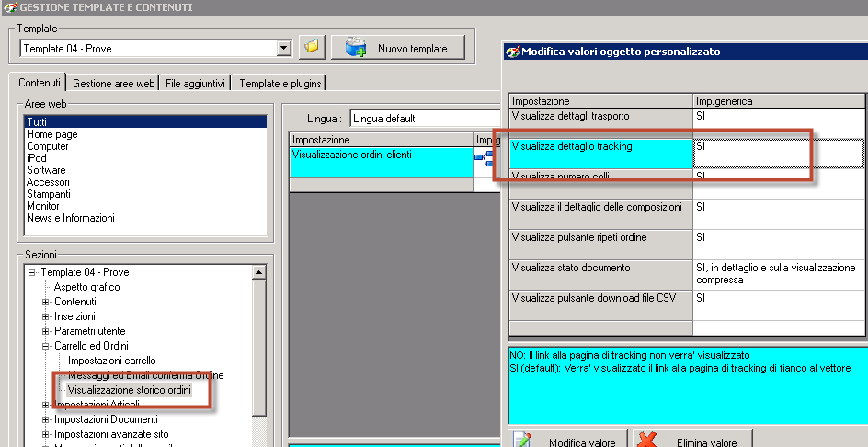Click Impostazione header in Modifica valori dialog
The image size is (868, 447).
[600, 101]
